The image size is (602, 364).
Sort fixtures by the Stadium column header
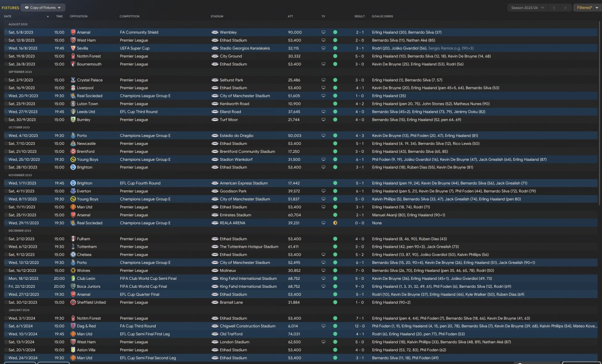(x=217, y=16)
